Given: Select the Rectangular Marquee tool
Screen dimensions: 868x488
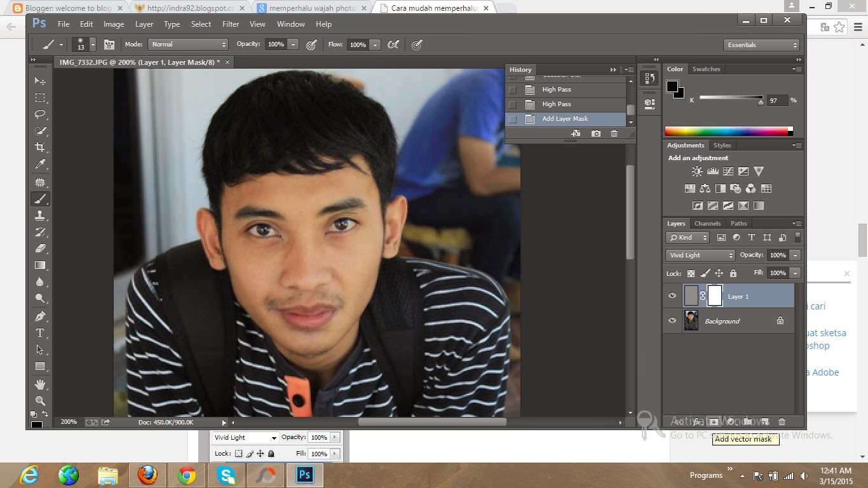Looking at the screenshot, I should pos(40,98).
